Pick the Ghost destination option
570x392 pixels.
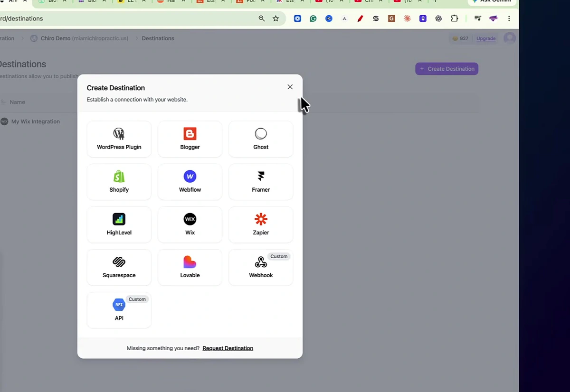[x=261, y=139]
